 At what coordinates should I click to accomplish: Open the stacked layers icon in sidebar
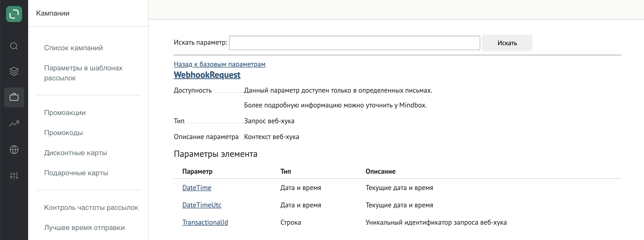[x=14, y=71]
